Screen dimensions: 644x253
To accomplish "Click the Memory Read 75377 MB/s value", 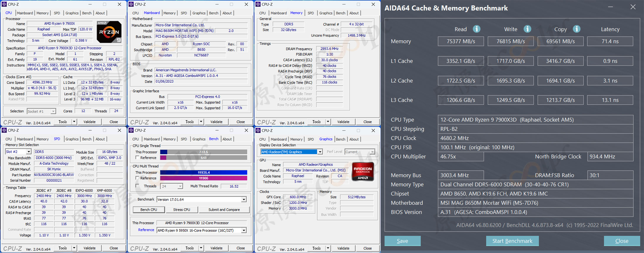I will click(461, 41).
